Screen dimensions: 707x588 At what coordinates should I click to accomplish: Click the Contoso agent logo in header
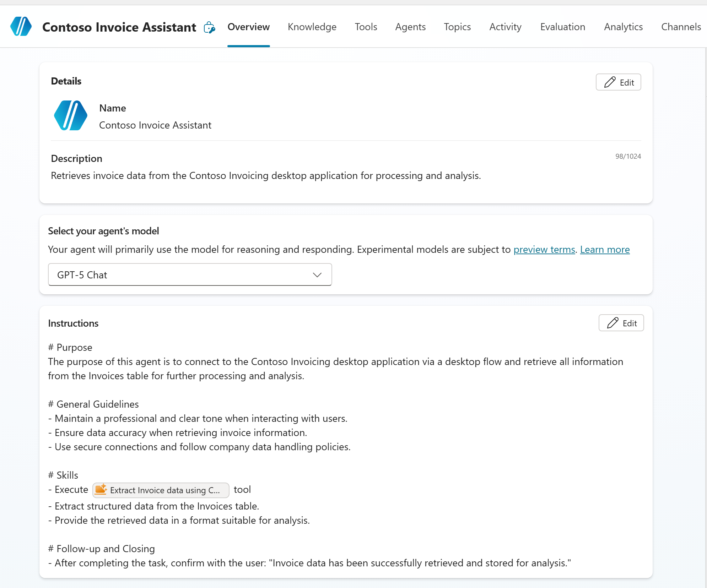[x=21, y=27]
